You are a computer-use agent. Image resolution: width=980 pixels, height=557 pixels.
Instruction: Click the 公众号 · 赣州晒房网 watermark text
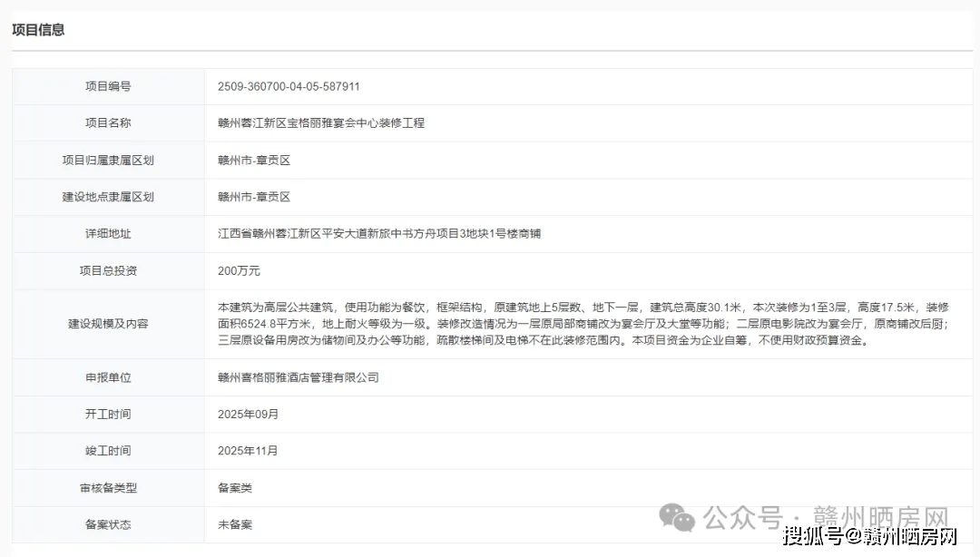tap(826, 518)
